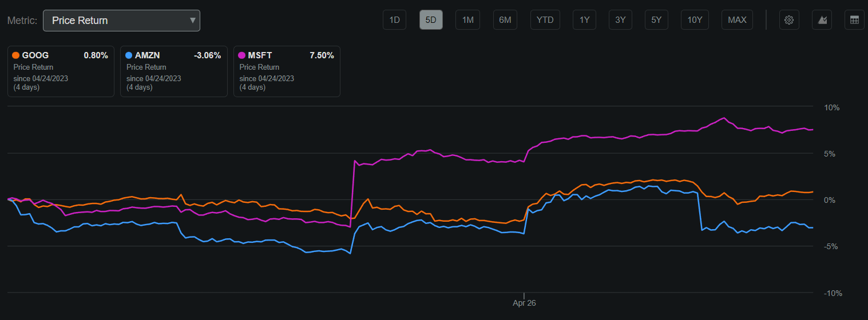Open the Price Return metric dropdown

pos(121,21)
